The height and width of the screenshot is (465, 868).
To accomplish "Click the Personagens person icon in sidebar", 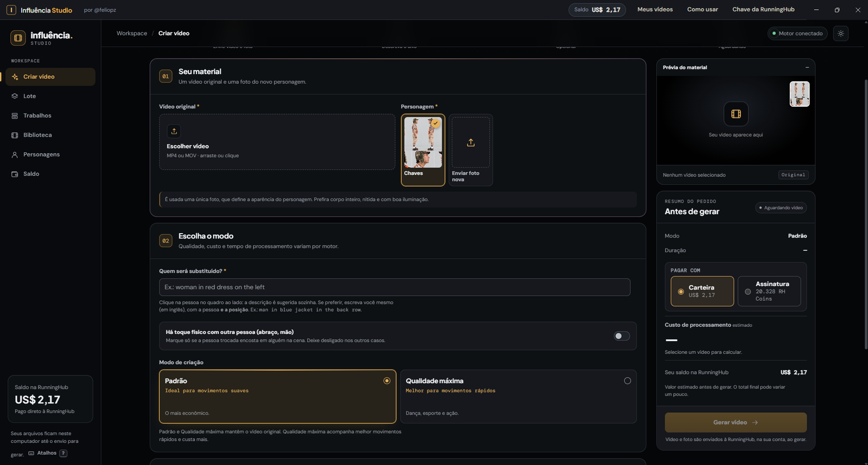I will tap(15, 154).
